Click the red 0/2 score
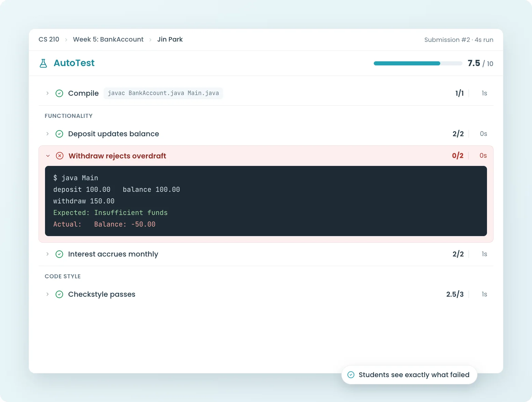Viewport: 532px width, 402px height. tap(458, 156)
